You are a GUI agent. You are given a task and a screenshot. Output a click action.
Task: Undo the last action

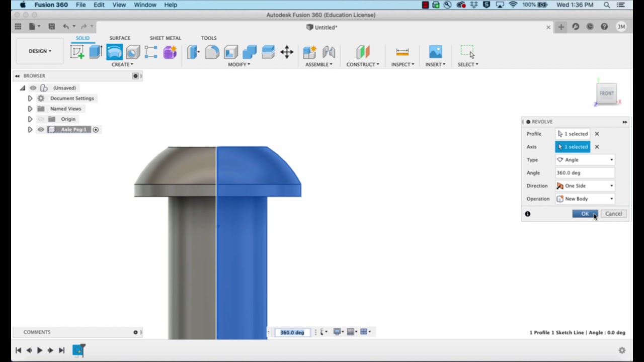[x=66, y=27]
